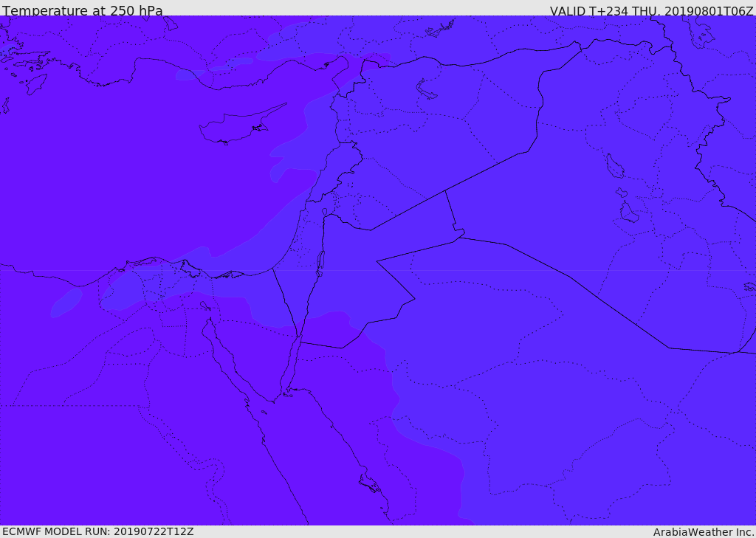Click the 'VALID T+234 THU. 20190801T06Z' label

tap(651, 10)
